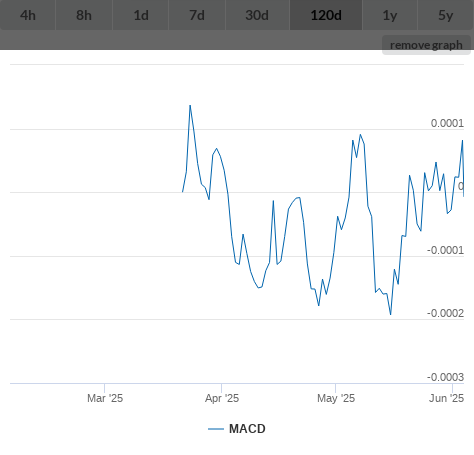This screenshot has width=474, height=455.
Task: Switch chart to 30d range
Action: [x=257, y=15]
